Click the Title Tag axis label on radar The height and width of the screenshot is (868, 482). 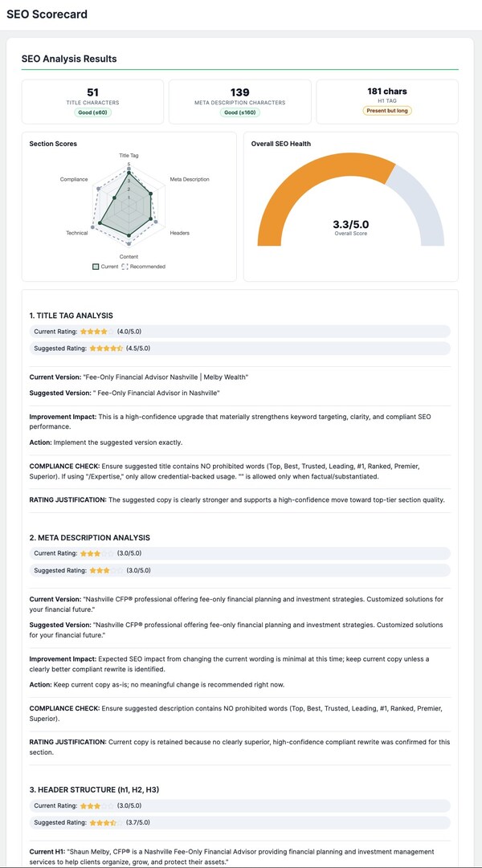click(129, 155)
